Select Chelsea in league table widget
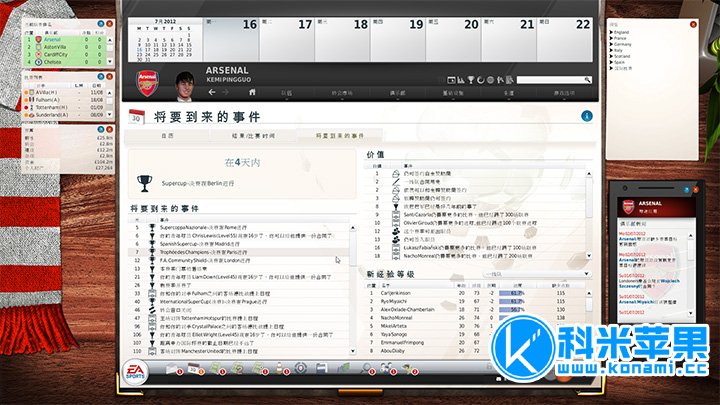720x405 pixels. pyautogui.click(x=65, y=62)
